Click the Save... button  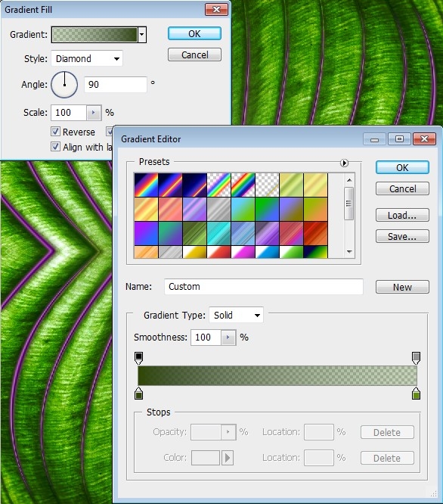pos(402,236)
